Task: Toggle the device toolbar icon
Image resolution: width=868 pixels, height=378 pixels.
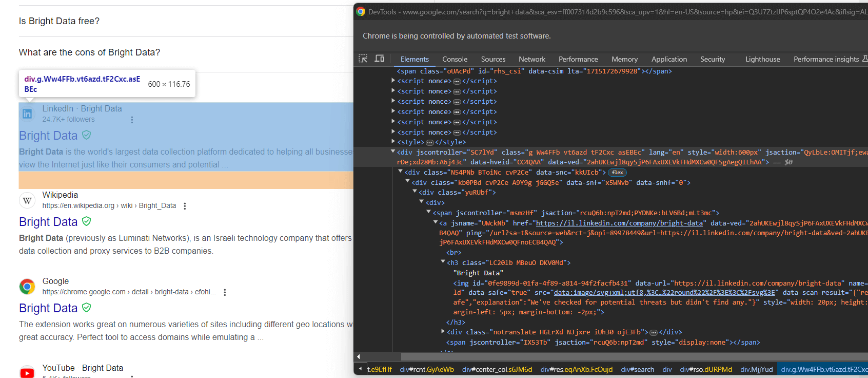Action: point(380,59)
